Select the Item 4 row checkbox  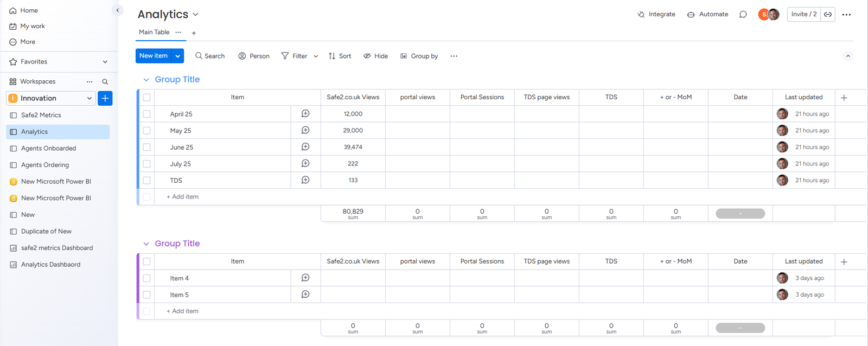click(146, 278)
